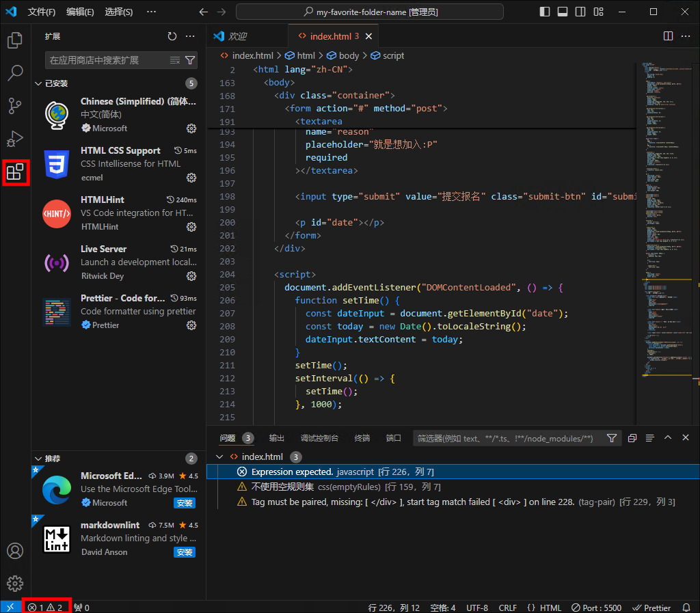Toggle primary sidebar visibility
This screenshot has width=700, height=613.
[544, 11]
